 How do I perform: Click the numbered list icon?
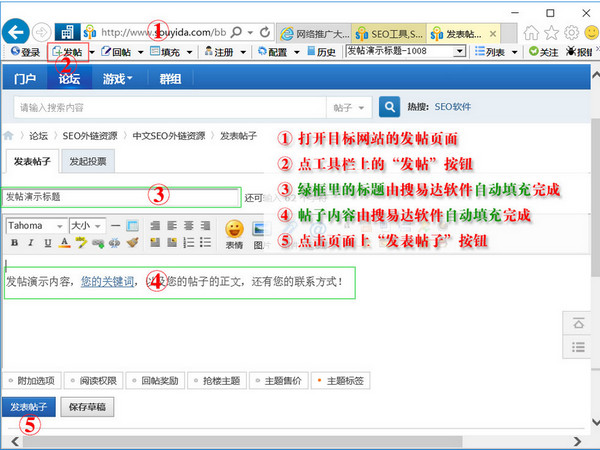click(x=189, y=243)
